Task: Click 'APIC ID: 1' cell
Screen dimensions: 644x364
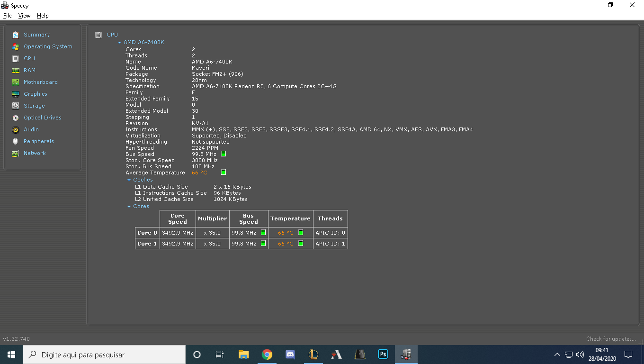Action: 331,244
